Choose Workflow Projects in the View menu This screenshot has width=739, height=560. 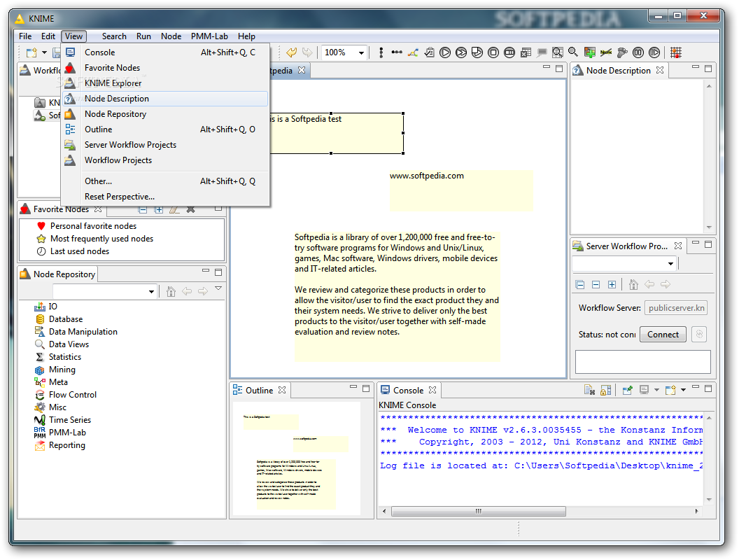pyautogui.click(x=165, y=160)
